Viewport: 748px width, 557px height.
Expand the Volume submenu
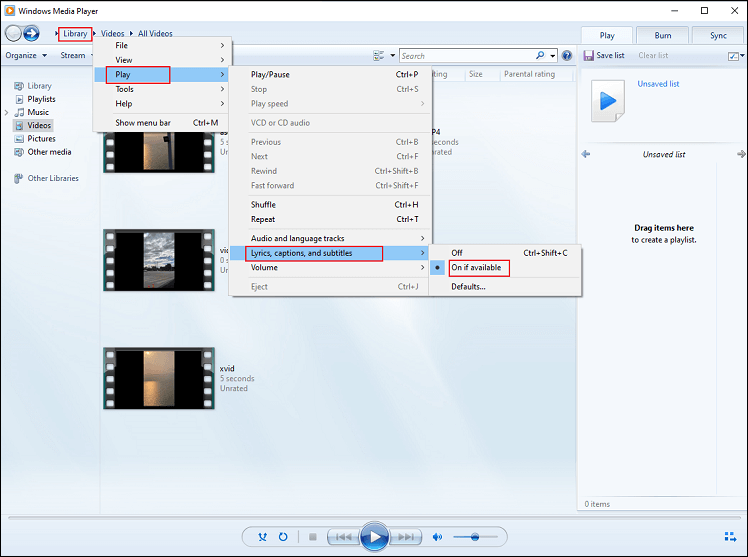pos(264,268)
